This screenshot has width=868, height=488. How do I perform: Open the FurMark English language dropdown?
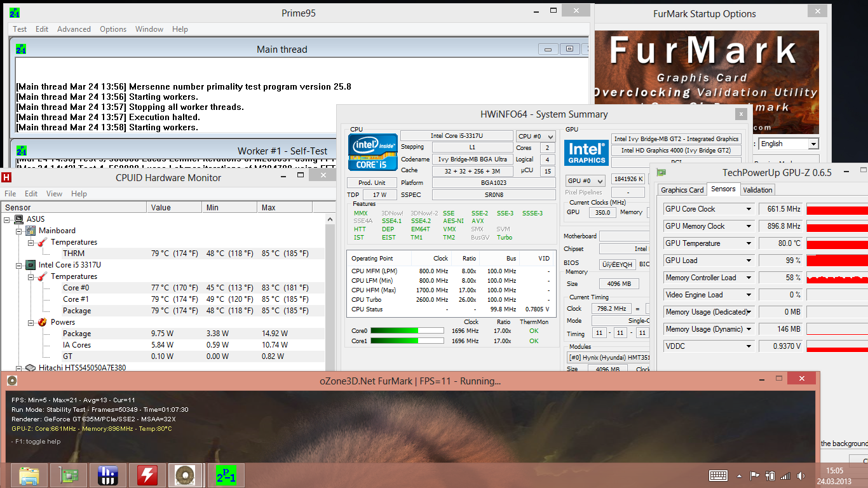813,144
